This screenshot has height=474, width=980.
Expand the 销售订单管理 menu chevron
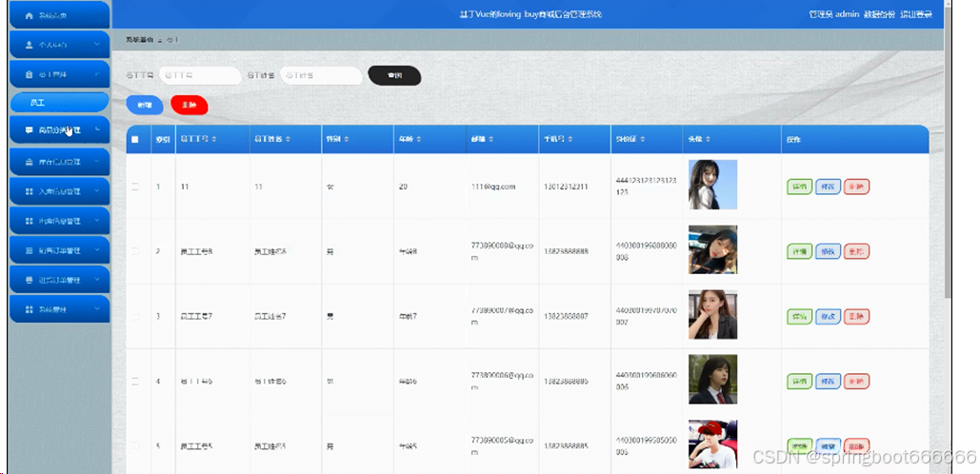tap(97, 251)
